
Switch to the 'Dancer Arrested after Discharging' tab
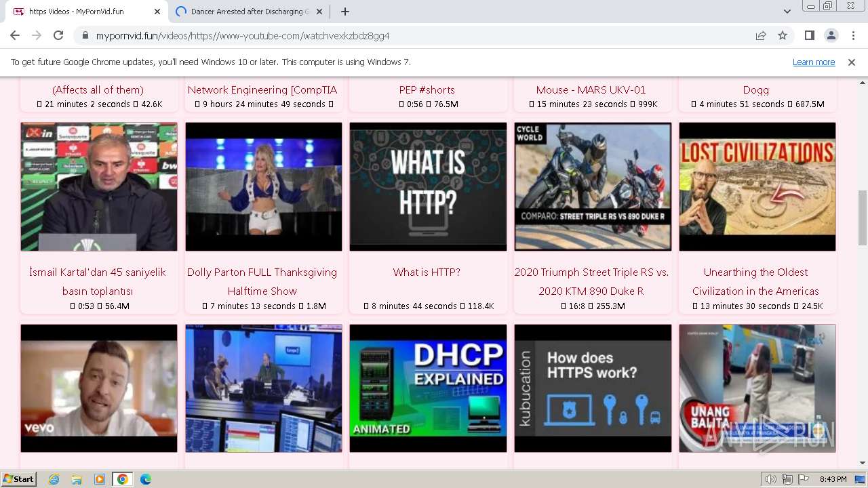pyautogui.click(x=248, y=12)
